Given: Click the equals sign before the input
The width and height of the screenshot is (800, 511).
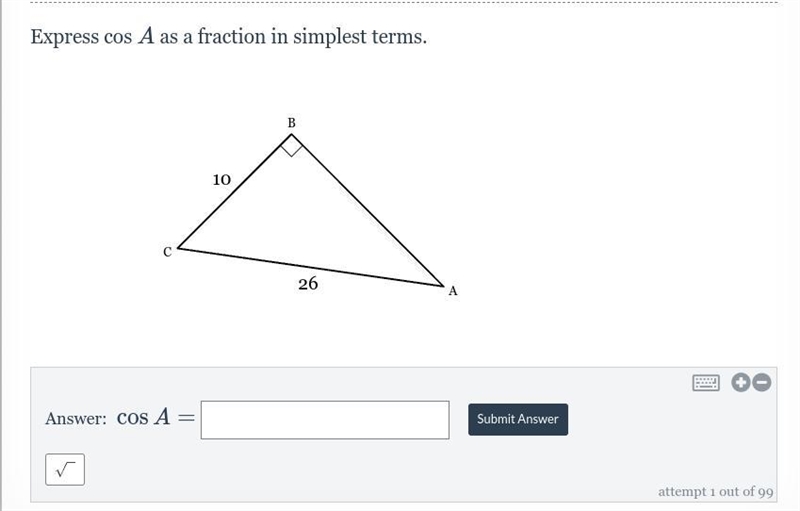Looking at the screenshot, I should click(186, 419).
